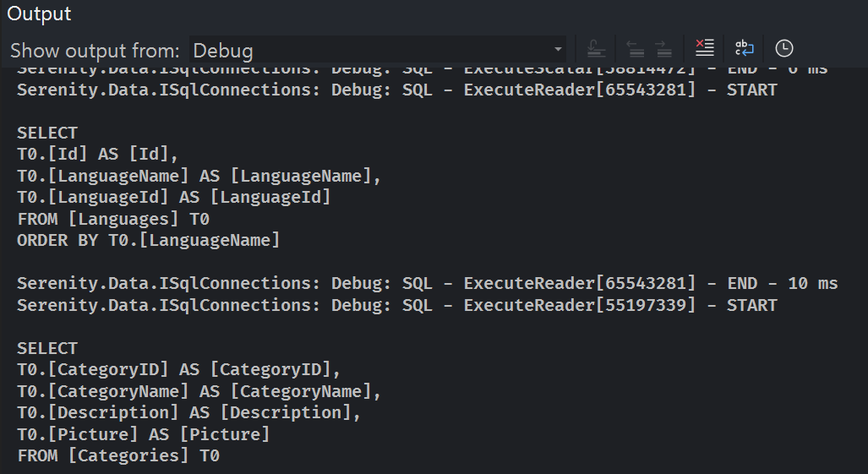Viewport: 868px width, 474px height.
Task: Toggle word wrap in Output window
Action: tap(745, 49)
